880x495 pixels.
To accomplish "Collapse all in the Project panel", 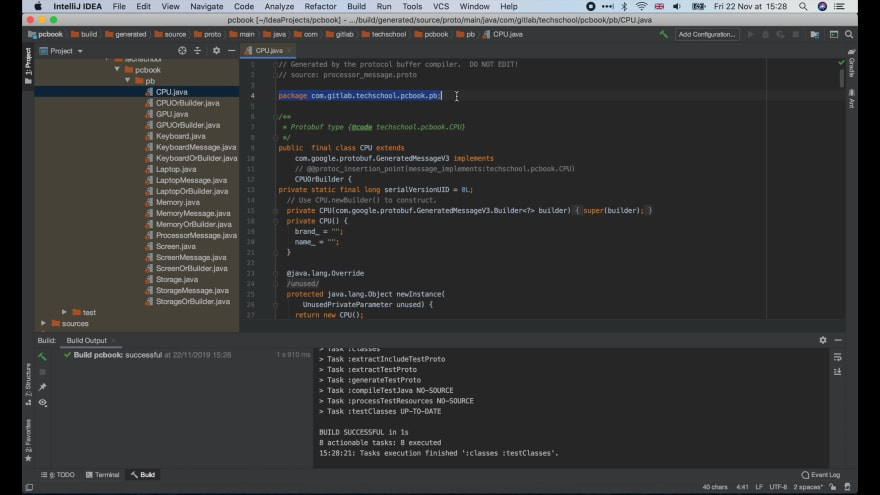I will pos(198,51).
